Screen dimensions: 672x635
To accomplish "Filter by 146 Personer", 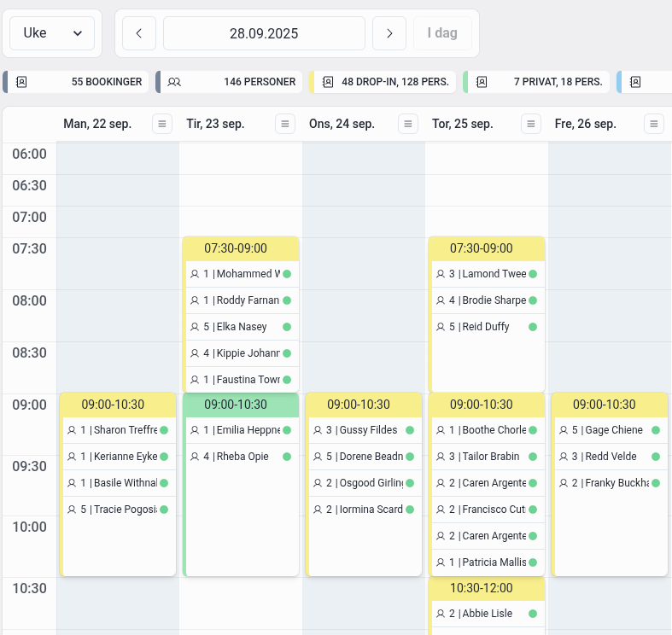I will point(231,82).
